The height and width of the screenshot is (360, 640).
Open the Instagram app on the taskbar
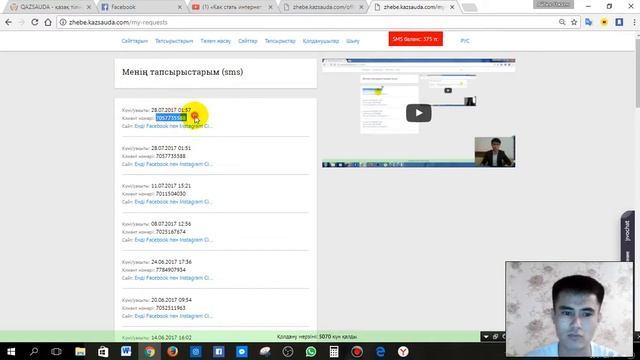coord(196,351)
